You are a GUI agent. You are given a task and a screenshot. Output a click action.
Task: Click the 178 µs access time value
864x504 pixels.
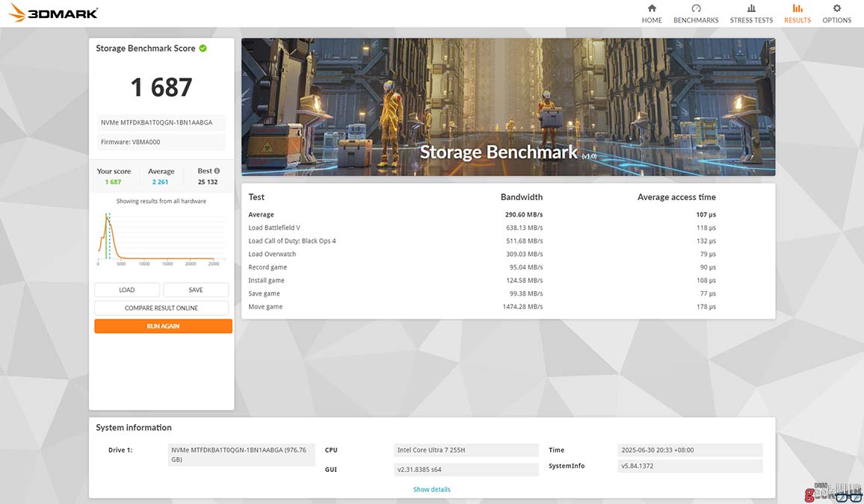706,307
